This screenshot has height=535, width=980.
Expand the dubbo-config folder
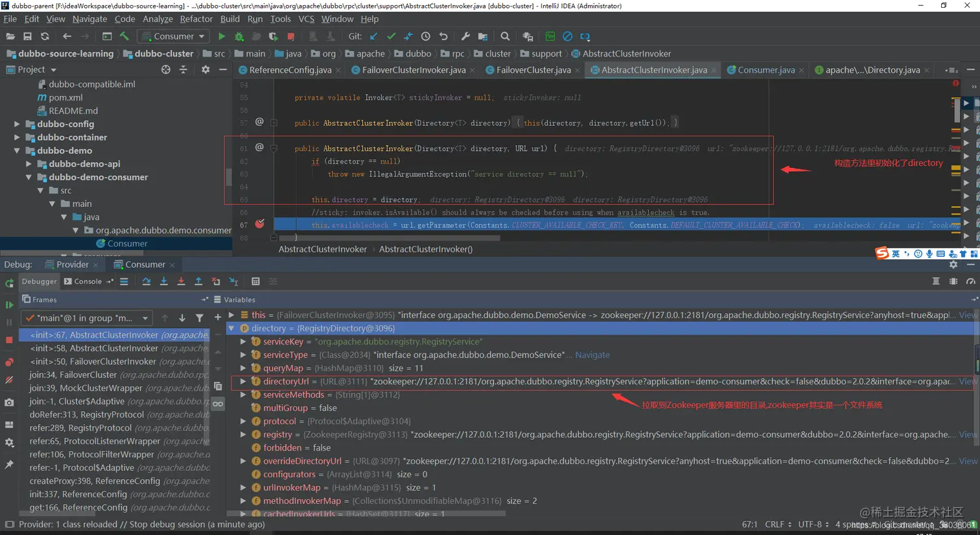[17, 124]
